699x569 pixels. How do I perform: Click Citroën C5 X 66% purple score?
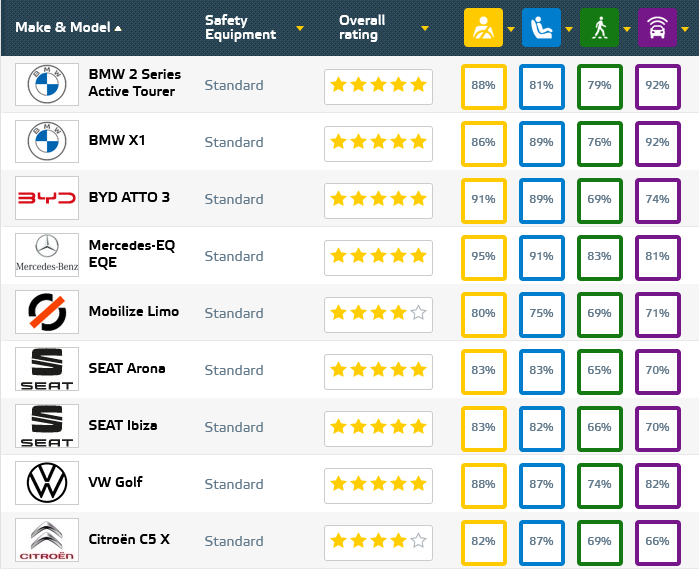coord(658,543)
